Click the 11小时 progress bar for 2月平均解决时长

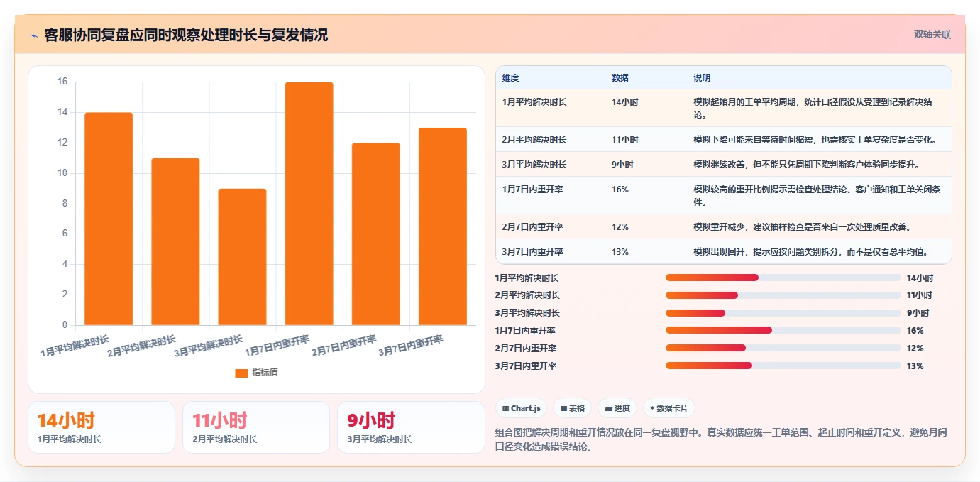click(x=783, y=295)
